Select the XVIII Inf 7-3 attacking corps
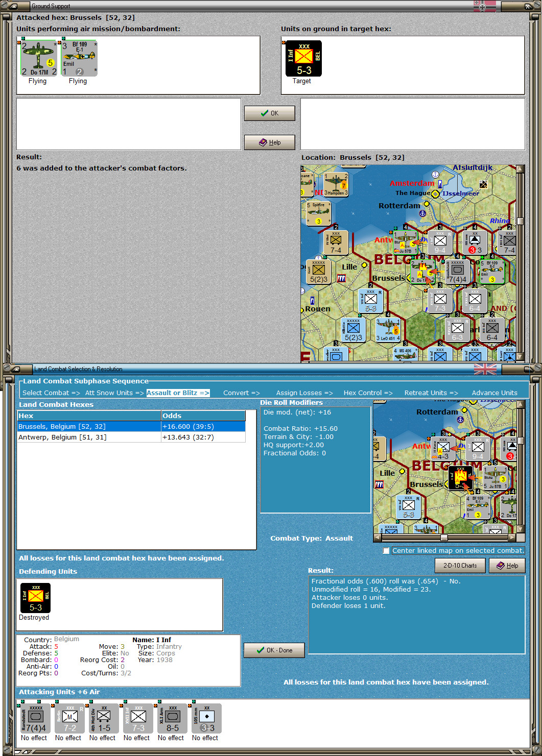The height and width of the screenshot is (756, 542). (138, 719)
